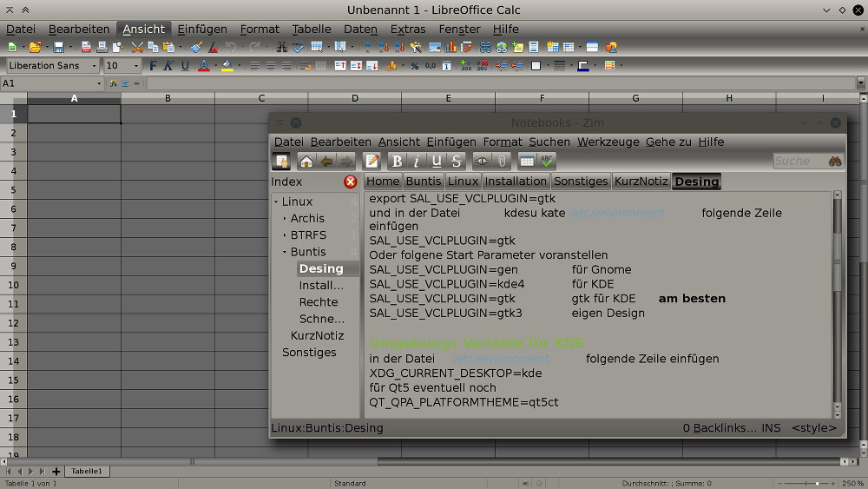The width and height of the screenshot is (868, 489).
Task: Apply underline formatting in Zim
Action: [437, 162]
